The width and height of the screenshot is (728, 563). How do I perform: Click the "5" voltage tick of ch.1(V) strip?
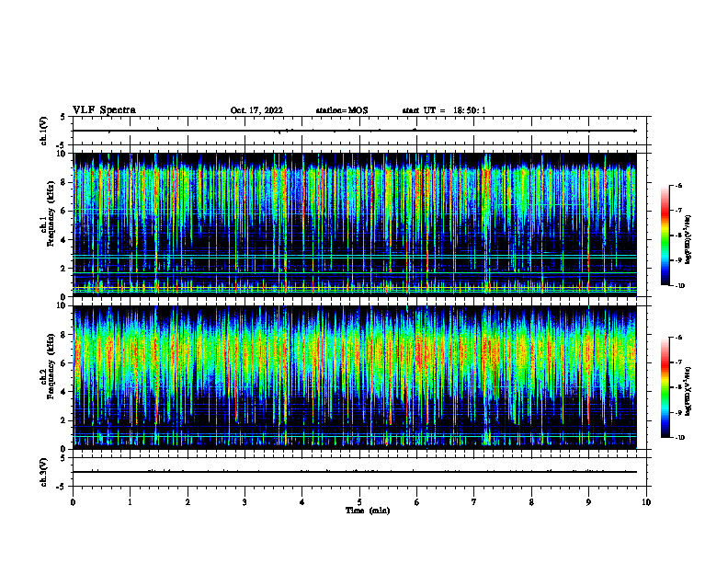click(64, 117)
